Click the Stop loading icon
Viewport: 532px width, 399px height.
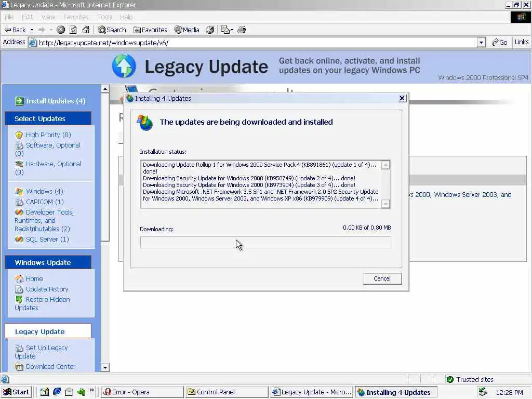tap(61, 30)
